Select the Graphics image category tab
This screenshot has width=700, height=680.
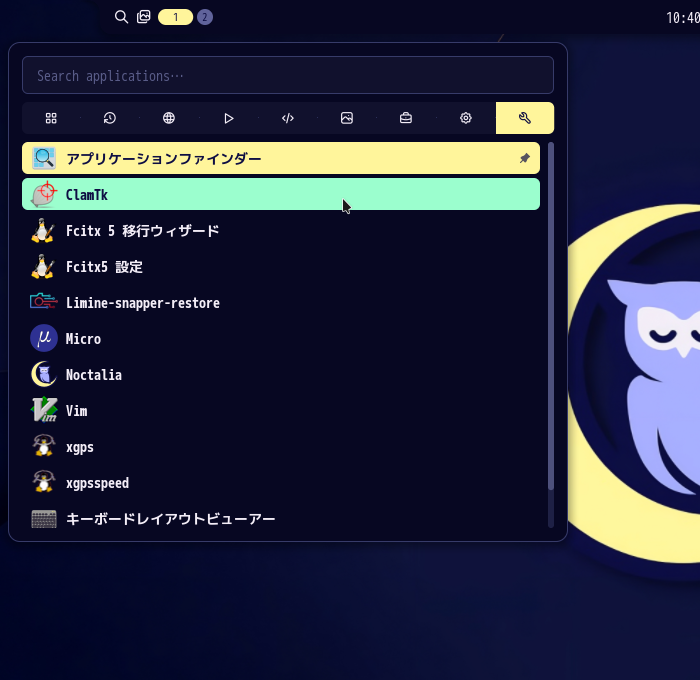pos(347,118)
